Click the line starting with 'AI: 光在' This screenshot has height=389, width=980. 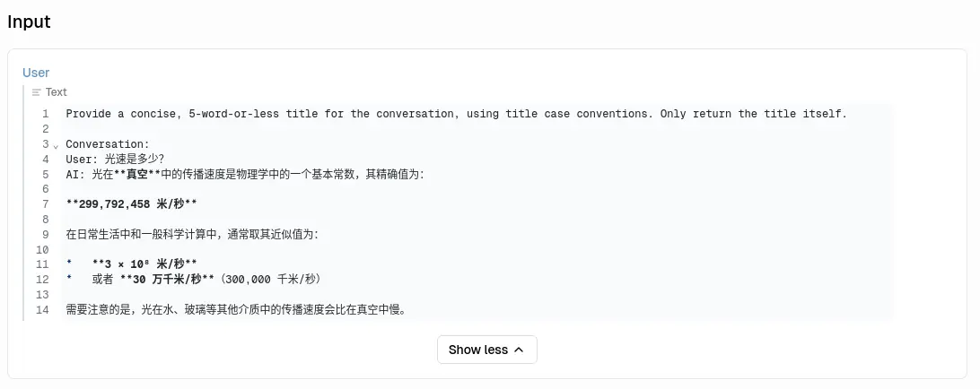click(244, 174)
